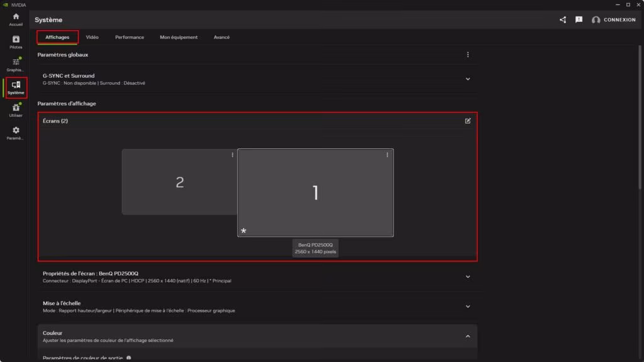Open the Avancé tab

[221, 37]
